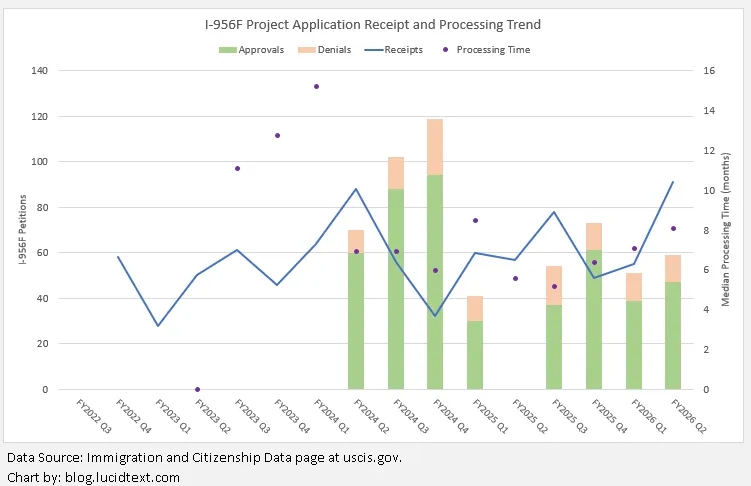Click the 'FY2024 Q3' axis label
Viewport: 751px width, 486px height.
[411, 416]
